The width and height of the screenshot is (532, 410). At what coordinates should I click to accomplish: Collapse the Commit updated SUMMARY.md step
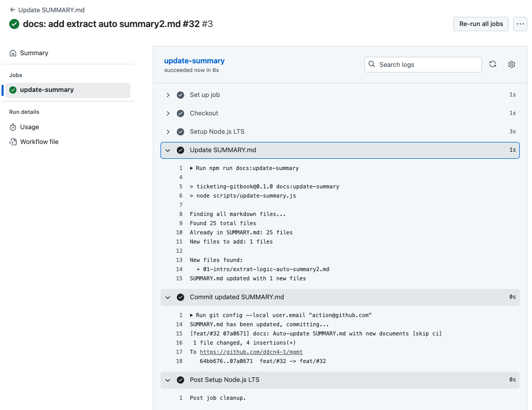168,297
